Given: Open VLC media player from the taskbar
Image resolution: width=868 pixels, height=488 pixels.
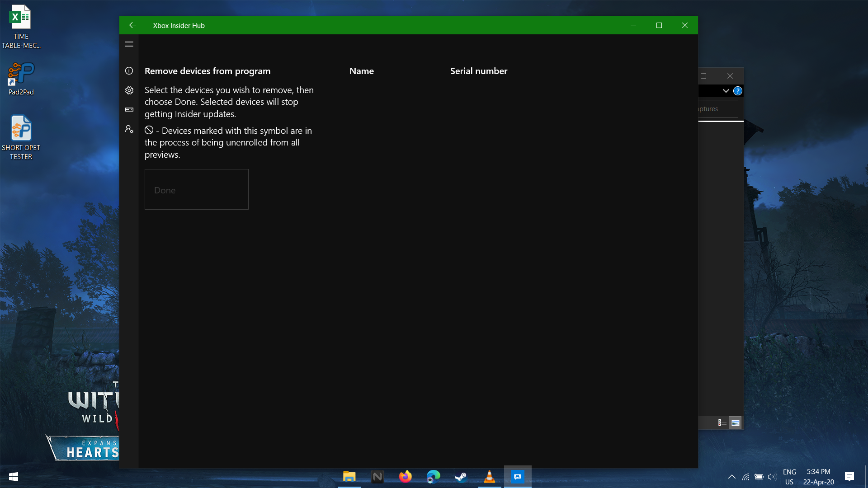Looking at the screenshot, I should pyautogui.click(x=489, y=477).
